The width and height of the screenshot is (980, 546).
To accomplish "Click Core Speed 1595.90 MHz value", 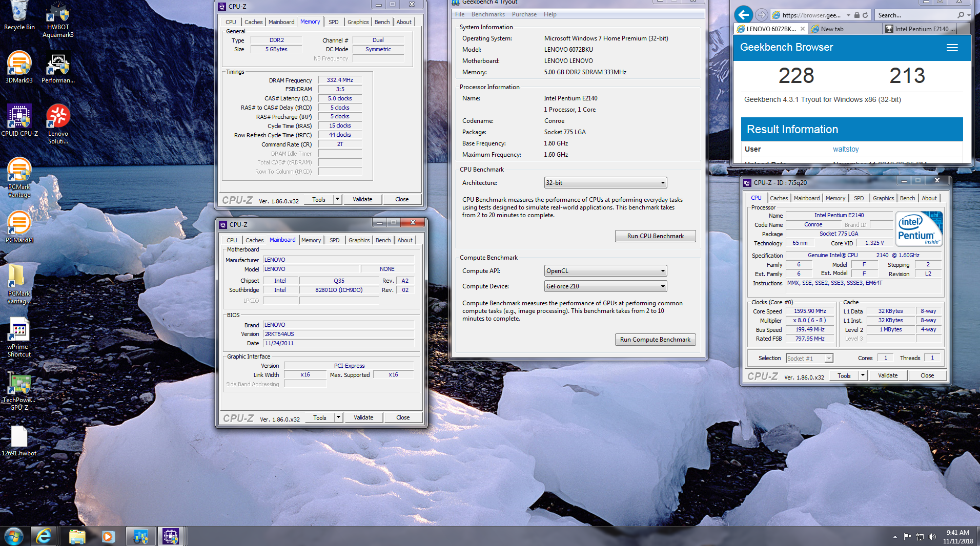I will click(810, 311).
